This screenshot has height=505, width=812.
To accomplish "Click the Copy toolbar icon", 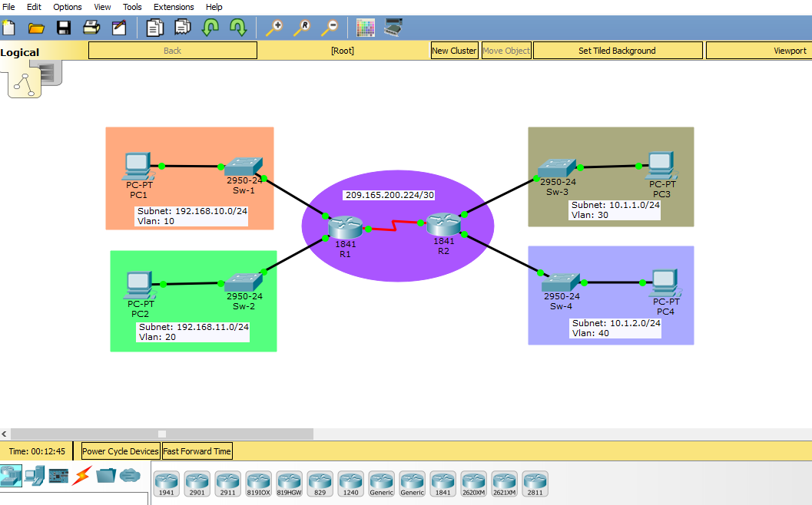I will (x=154, y=28).
